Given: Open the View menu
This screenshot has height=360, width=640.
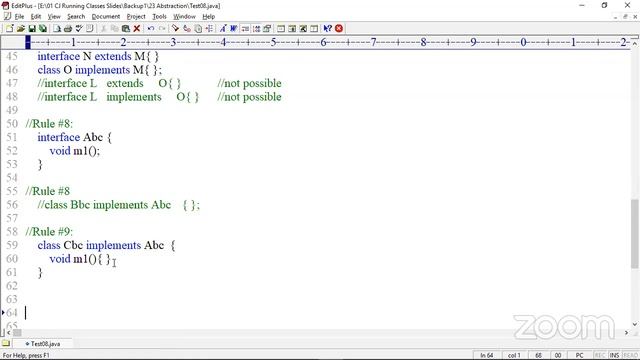Looking at the screenshot, I should (54, 16).
